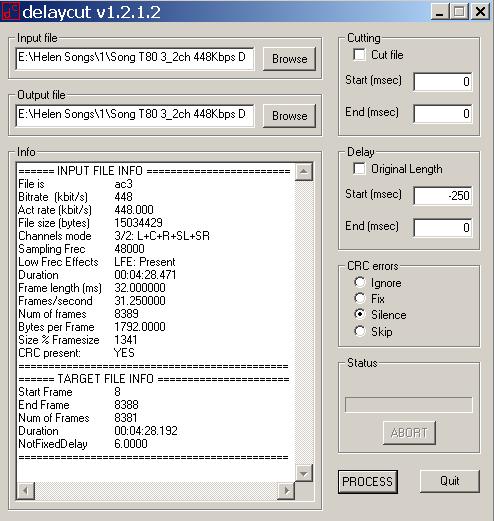
Task: Click the Info scroll up arrow
Action: point(304,172)
